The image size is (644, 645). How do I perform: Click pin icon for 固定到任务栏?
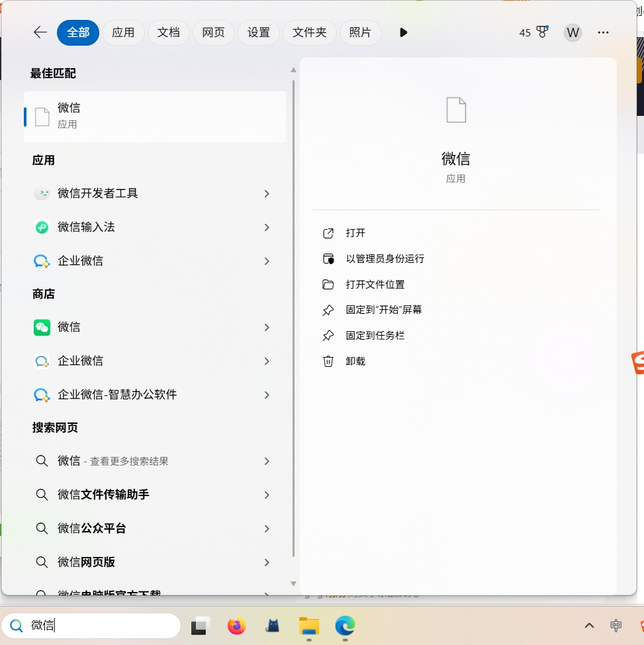(328, 336)
